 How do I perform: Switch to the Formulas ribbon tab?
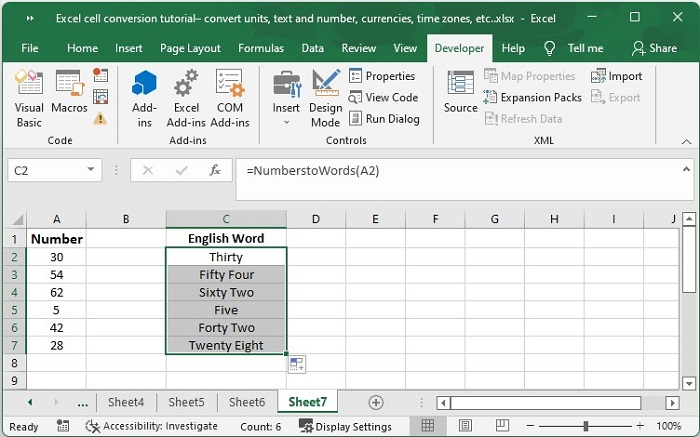click(261, 48)
